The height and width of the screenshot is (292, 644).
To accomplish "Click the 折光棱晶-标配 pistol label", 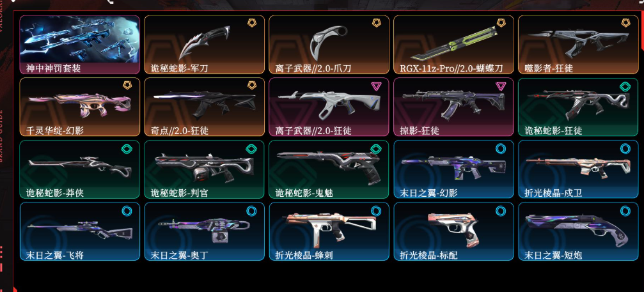I will tap(428, 255).
